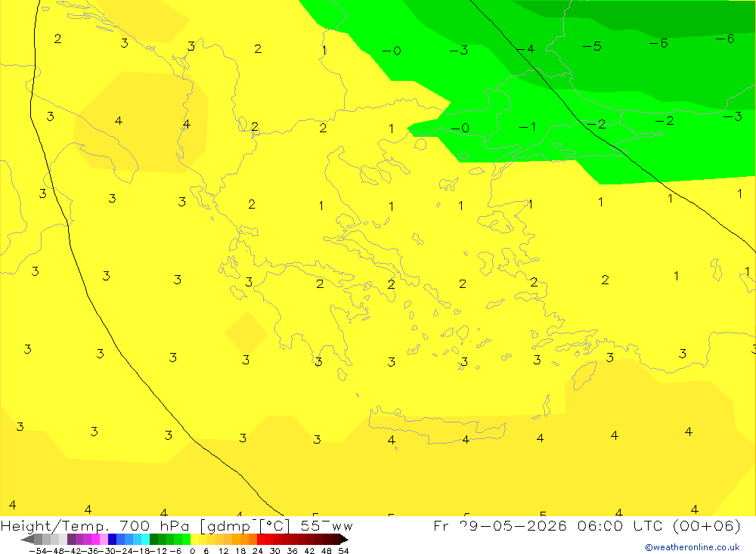Click the -4 temperature value on the map
The height and width of the screenshot is (554, 756).
point(525,48)
